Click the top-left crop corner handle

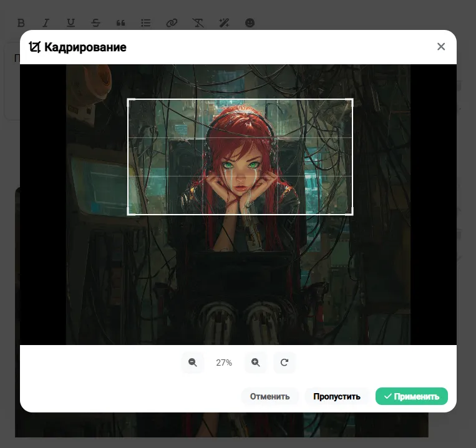tap(130, 101)
